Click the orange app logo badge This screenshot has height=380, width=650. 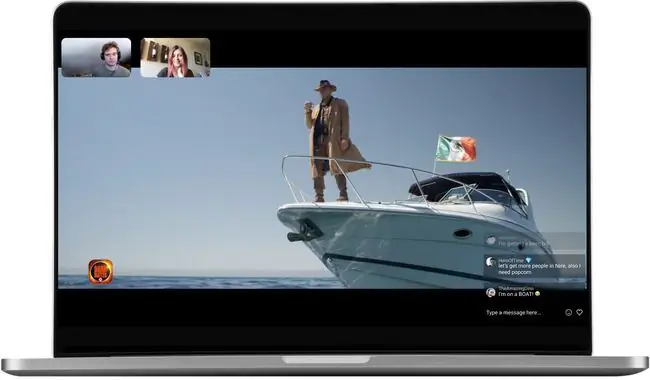click(x=100, y=271)
